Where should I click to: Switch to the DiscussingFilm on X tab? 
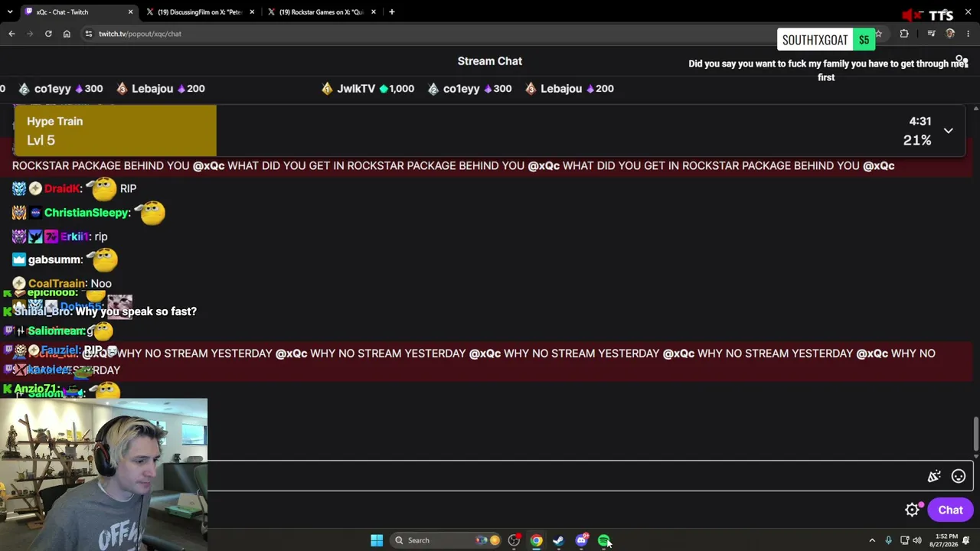pyautogui.click(x=200, y=12)
